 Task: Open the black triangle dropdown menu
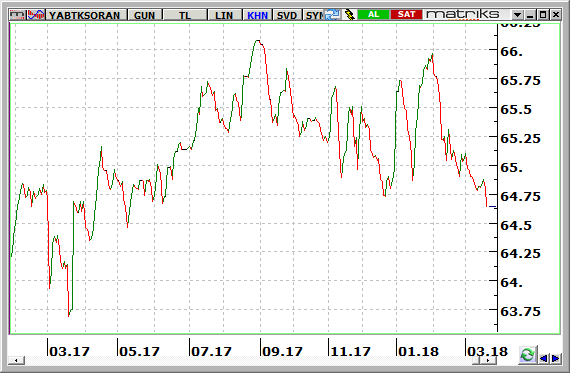click(517, 15)
